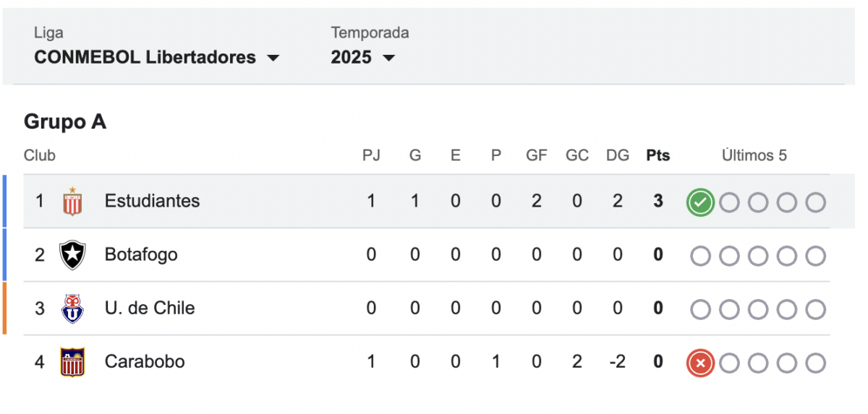
Task: Click the Grupo A heading
Action: pyautogui.click(x=65, y=121)
